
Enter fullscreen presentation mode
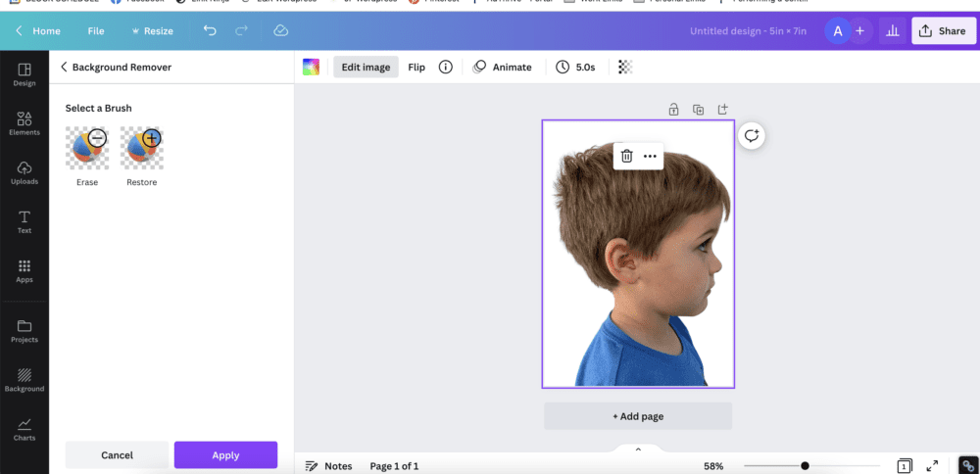pyautogui.click(x=932, y=466)
